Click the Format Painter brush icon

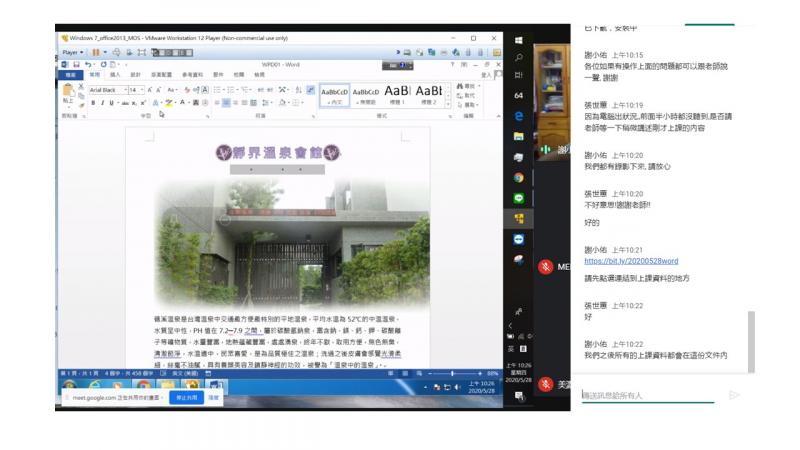coord(81,105)
